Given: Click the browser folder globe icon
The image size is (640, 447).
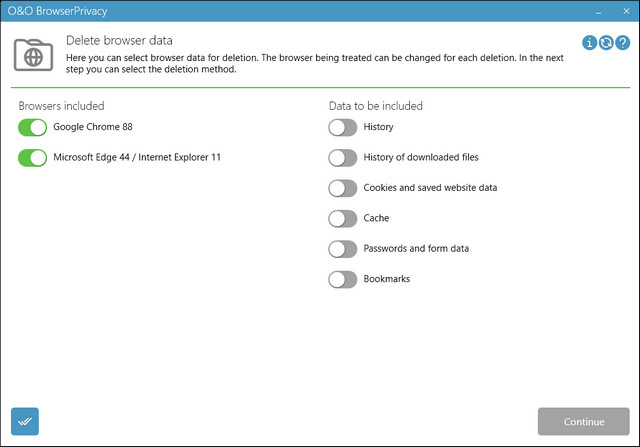Looking at the screenshot, I should click(x=33, y=53).
